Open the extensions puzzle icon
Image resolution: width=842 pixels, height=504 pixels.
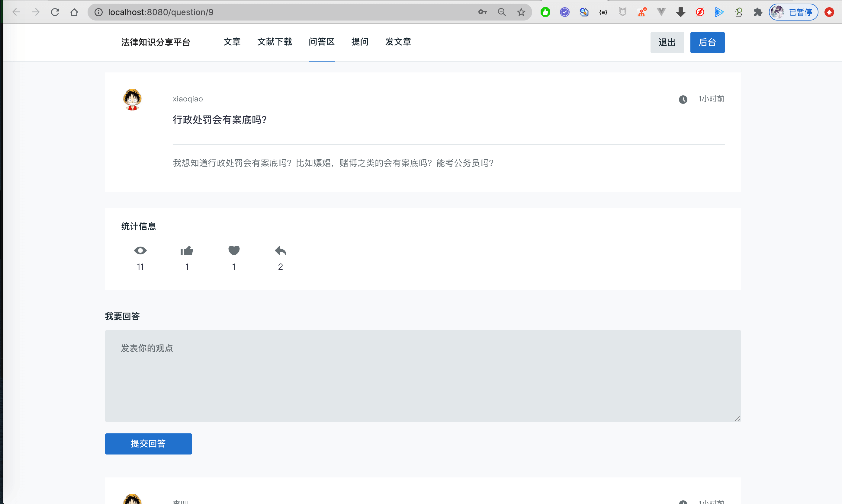click(x=758, y=12)
